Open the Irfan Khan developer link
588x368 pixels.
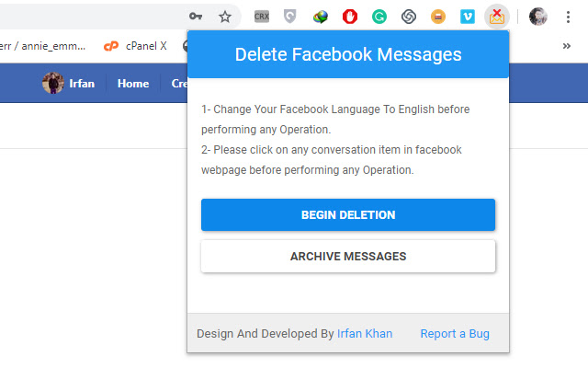(x=365, y=333)
